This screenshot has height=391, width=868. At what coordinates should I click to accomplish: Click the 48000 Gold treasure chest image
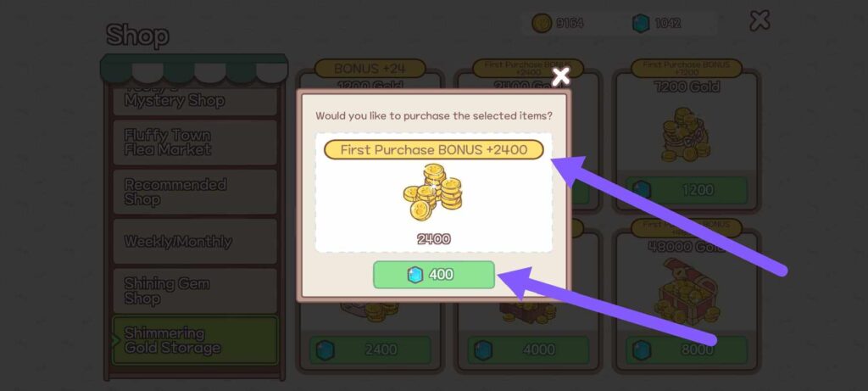pos(686,293)
